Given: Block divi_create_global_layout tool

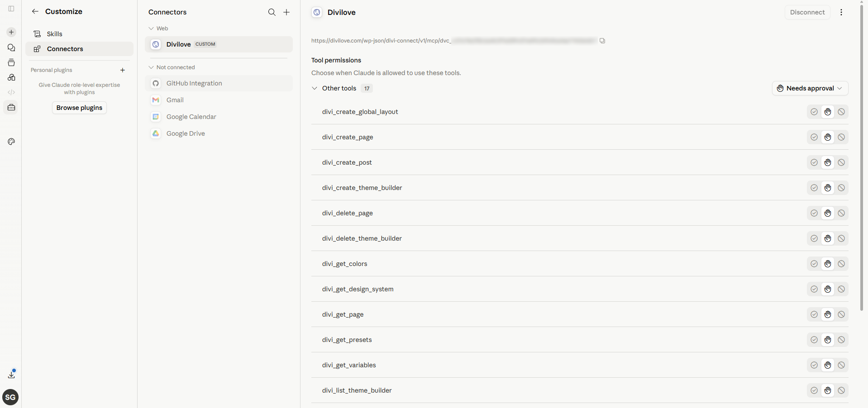Looking at the screenshot, I should point(841,112).
